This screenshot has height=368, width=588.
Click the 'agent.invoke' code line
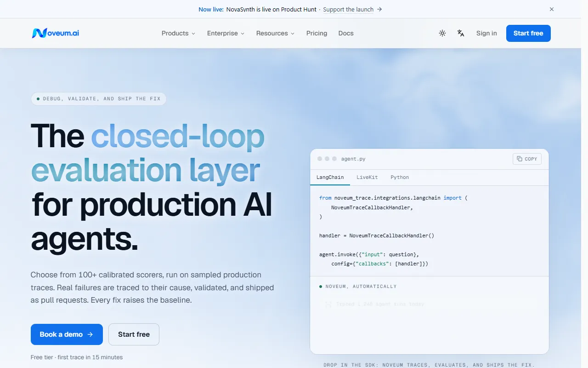[x=369, y=254]
